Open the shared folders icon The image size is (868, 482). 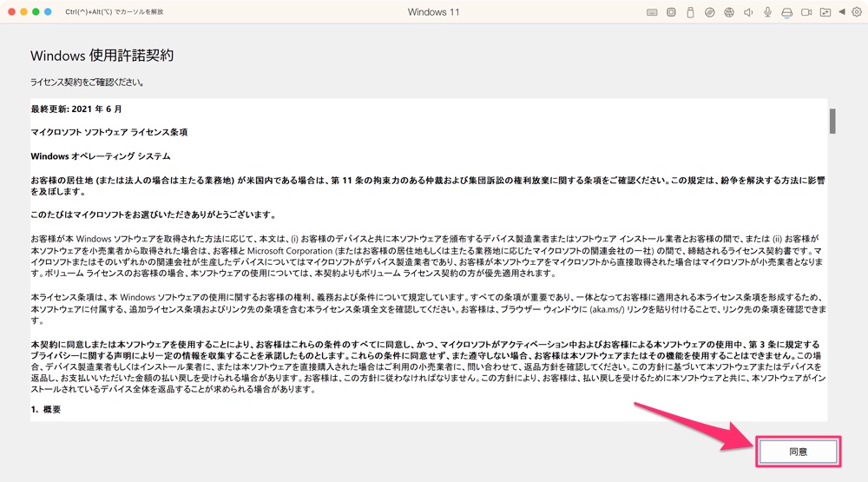pos(825,12)
